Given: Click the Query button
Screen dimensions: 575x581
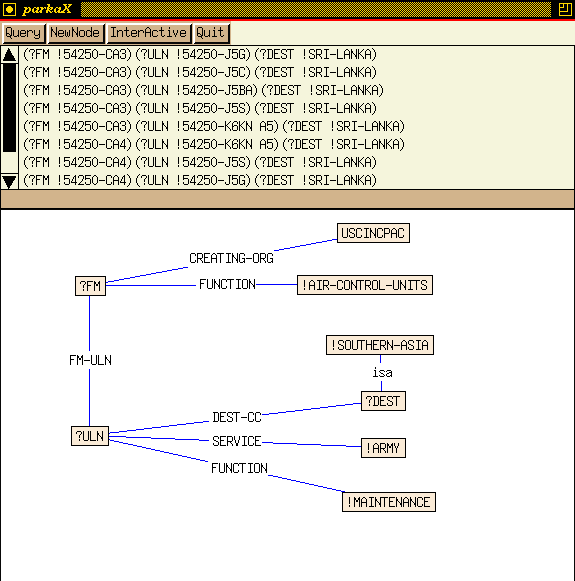Looking at the screenshot, I should pyautogui.click(x=23, y=33).
